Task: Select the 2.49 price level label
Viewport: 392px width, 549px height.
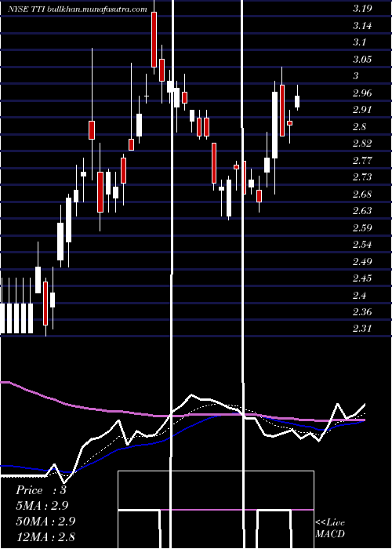Action: coord(362,262)
